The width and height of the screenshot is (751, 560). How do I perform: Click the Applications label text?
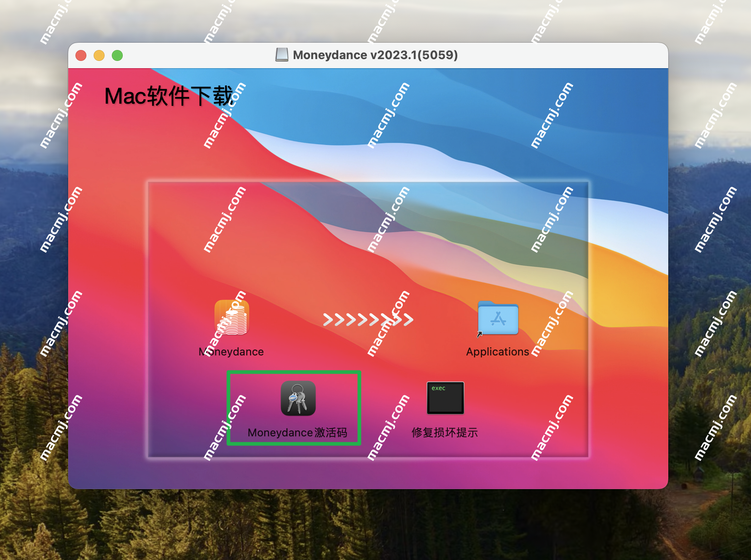[x=497, y=352]
